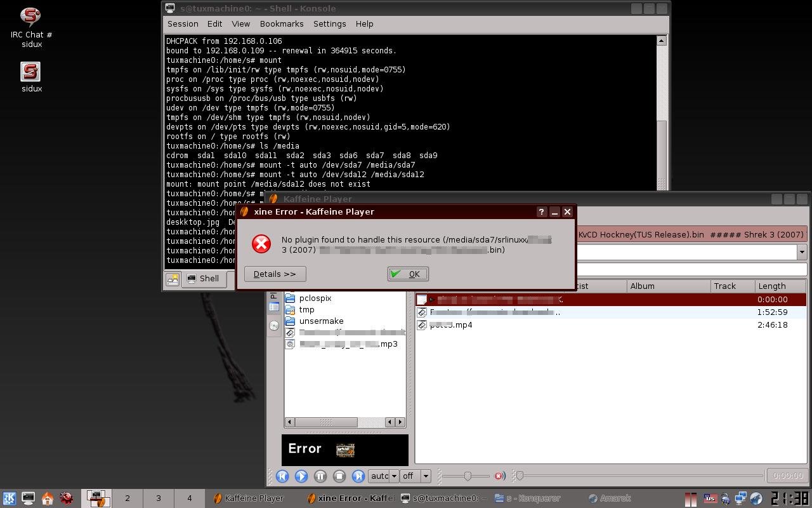This screenshot has height=508, width=812.
Task: Click the help question mark in xine Error titlebar
Action: coord(541,211)
